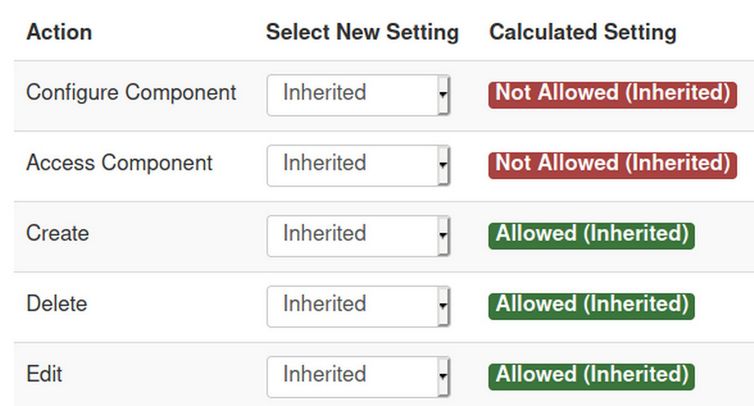Click the arrow on Create dropdown

point(443,236)
